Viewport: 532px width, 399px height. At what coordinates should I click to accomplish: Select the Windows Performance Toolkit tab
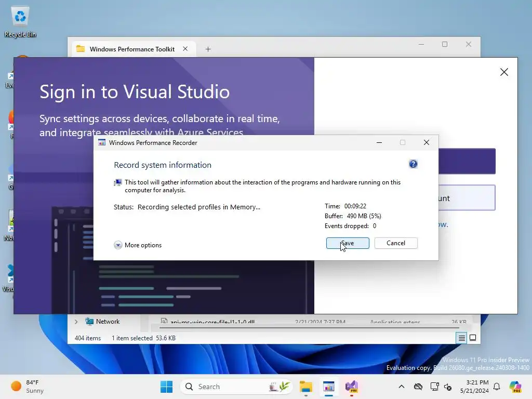pos(132,49)
